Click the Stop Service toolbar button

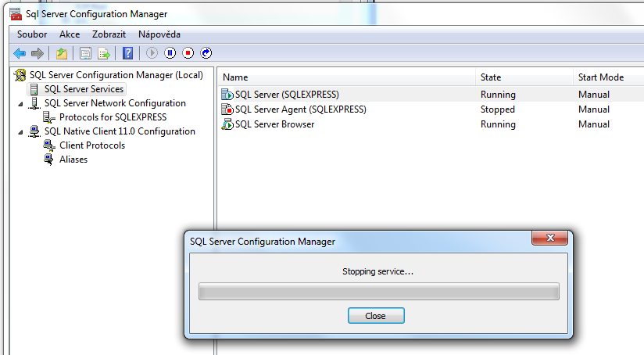[x=188, y=53]
